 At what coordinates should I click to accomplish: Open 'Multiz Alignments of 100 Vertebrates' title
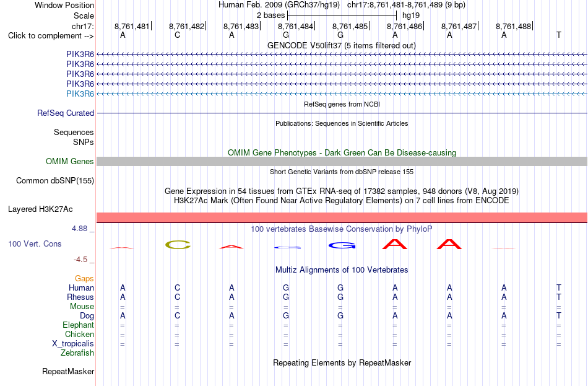(342, 270)
